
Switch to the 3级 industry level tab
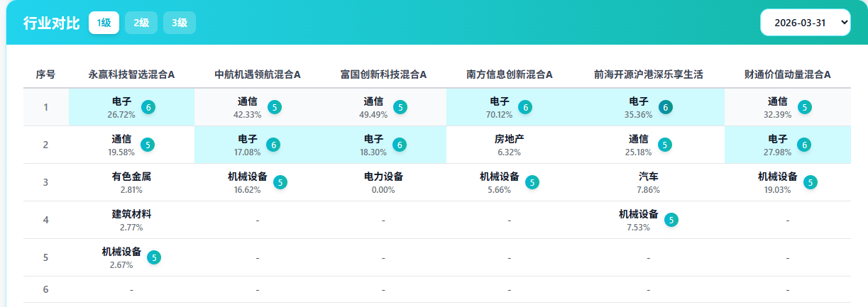pos(180,23)
